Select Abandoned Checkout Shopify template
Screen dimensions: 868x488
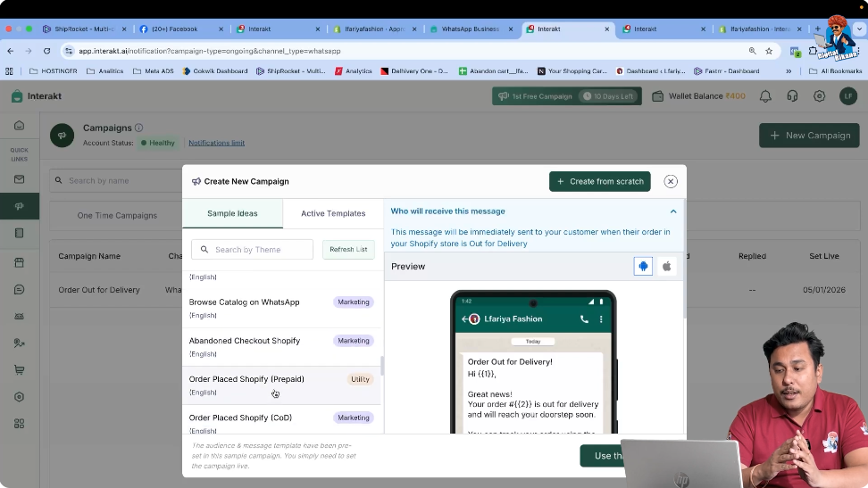(x=281, y=347)
